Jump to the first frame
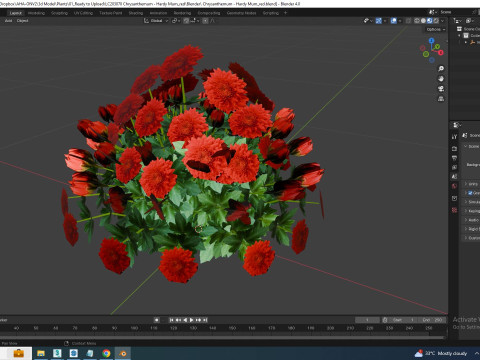The height and width of the screenshot is (360, 480). click(171, 320)
